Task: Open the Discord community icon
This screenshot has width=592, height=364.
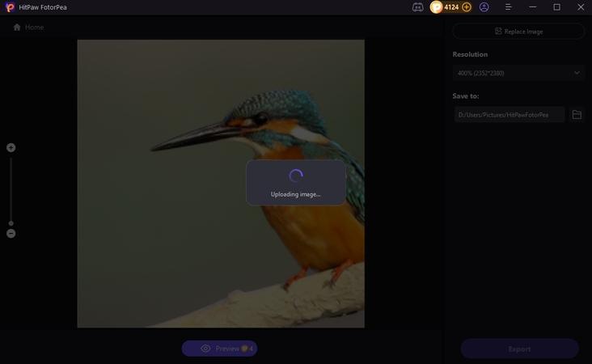Action: pos(417,7)
